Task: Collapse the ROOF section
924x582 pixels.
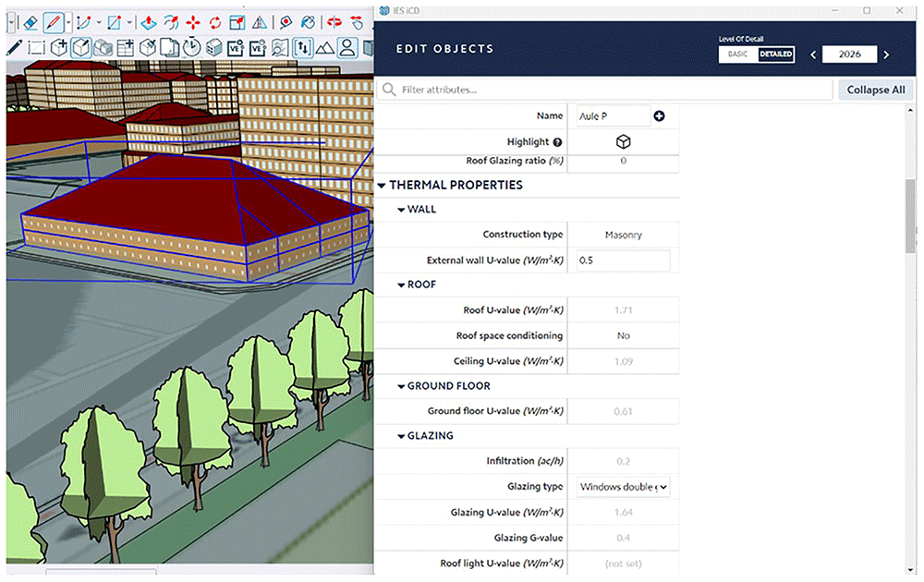Action: 401,285
